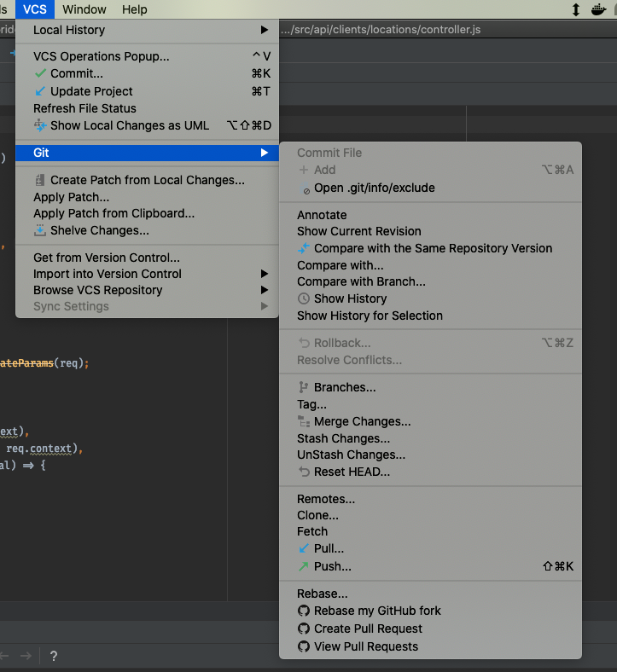Click the Docker whale icon in menu bar
The width and height of the screenshot is (617, 672).
pyautogui.click(x=598, y=9)
